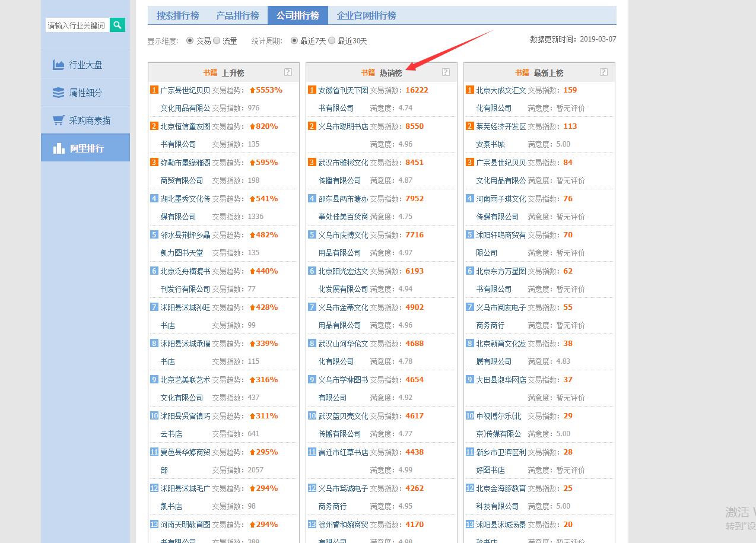This screenshot has height=543, width=756.
Task: Open company 义乌市金蒂文化用品有限公司
Action: [x=343, y=316]
